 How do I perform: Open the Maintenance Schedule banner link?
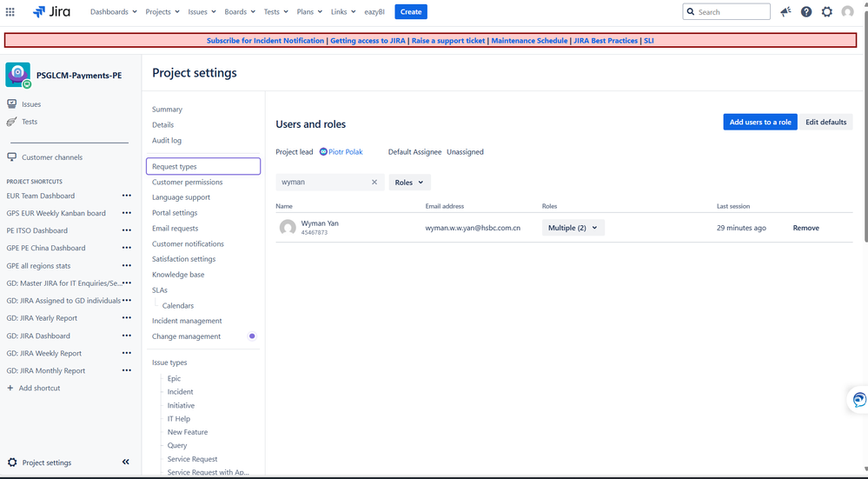529,41
